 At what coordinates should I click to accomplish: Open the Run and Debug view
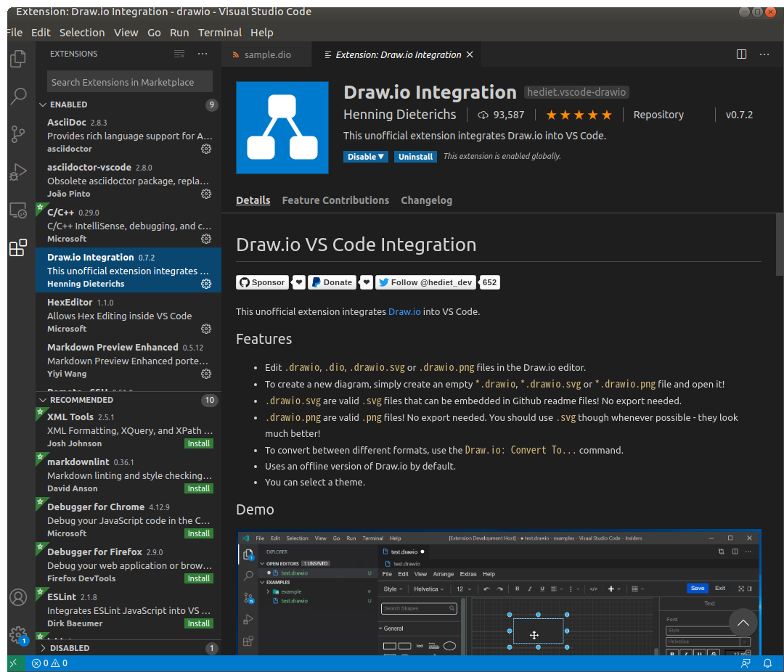click(18, 173)
